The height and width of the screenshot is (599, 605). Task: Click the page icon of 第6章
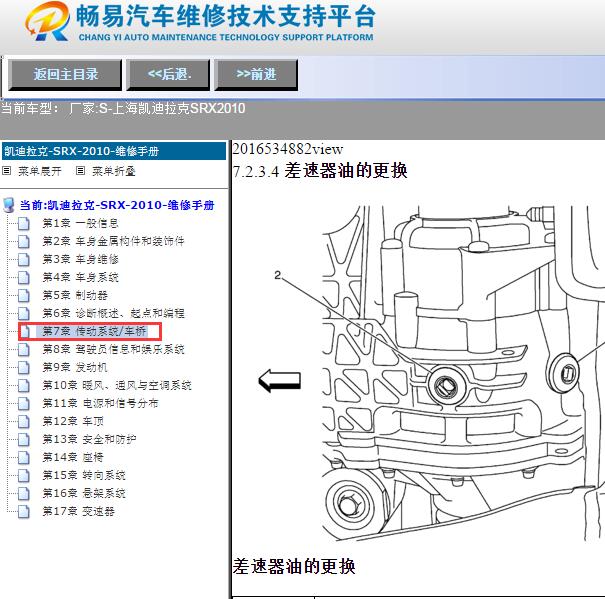pos(24,313)
